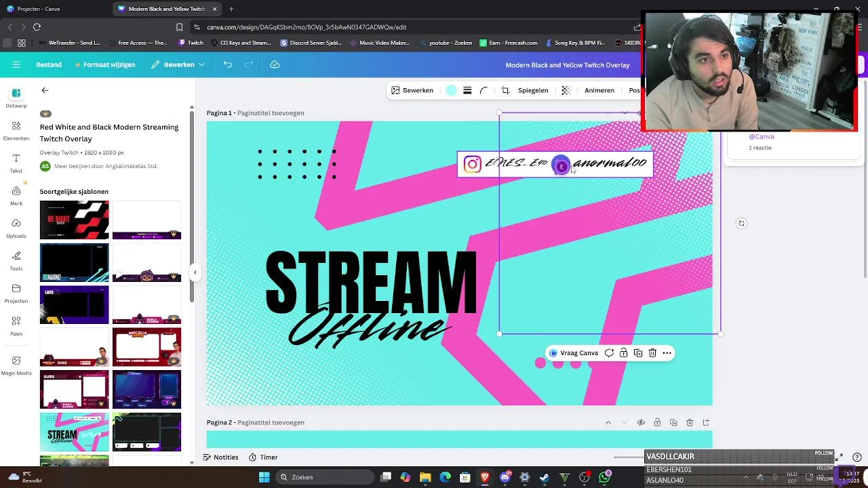Move Pagina 2 up arrow

(x=608, y=423)
